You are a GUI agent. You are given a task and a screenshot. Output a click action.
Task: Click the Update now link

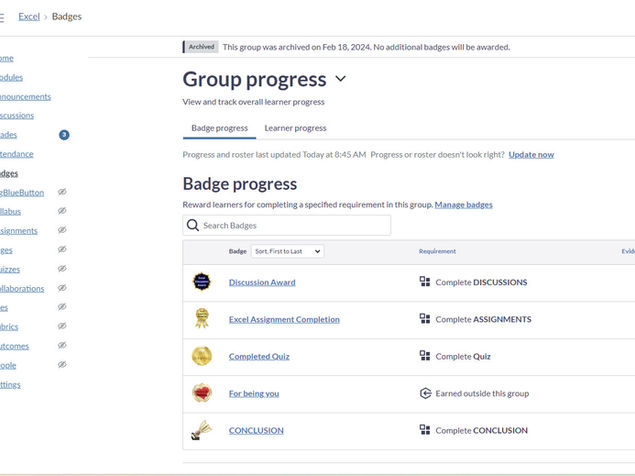tap(531, 155)
